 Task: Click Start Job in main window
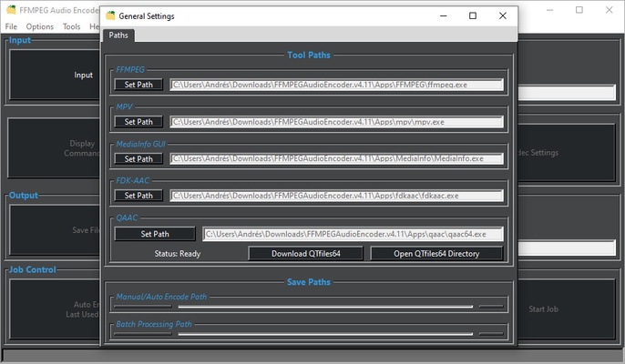point(567,309)
